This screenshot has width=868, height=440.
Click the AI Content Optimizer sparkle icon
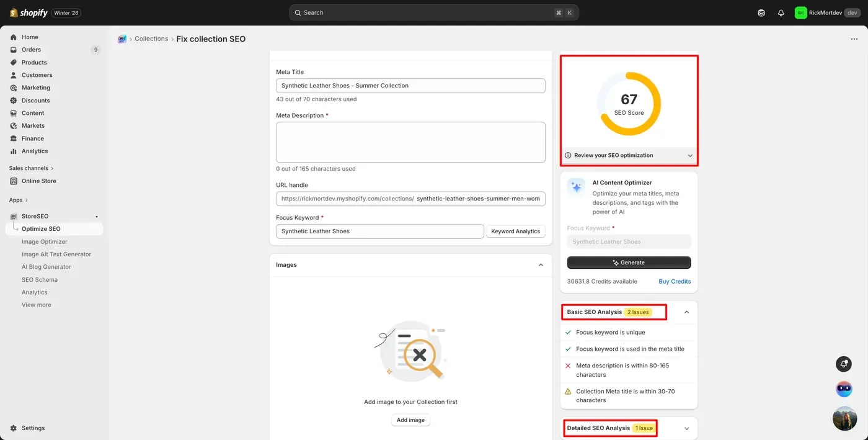(x=577, y=187)
